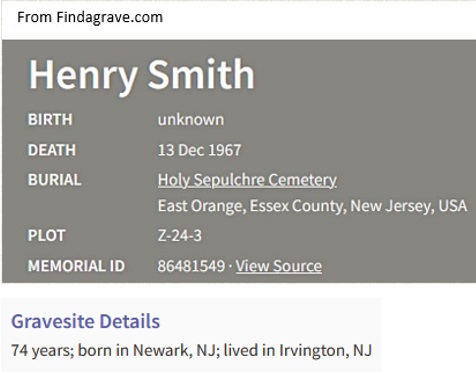The width and height of the screenshot is (476, 375).
Task: Click the PLOT label
Action: (x=46, y=236)
